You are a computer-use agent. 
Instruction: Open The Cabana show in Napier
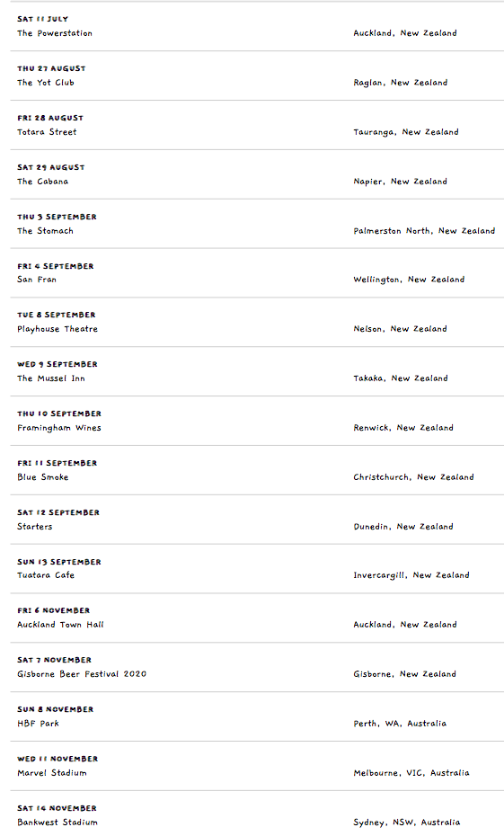click(42, 182)
